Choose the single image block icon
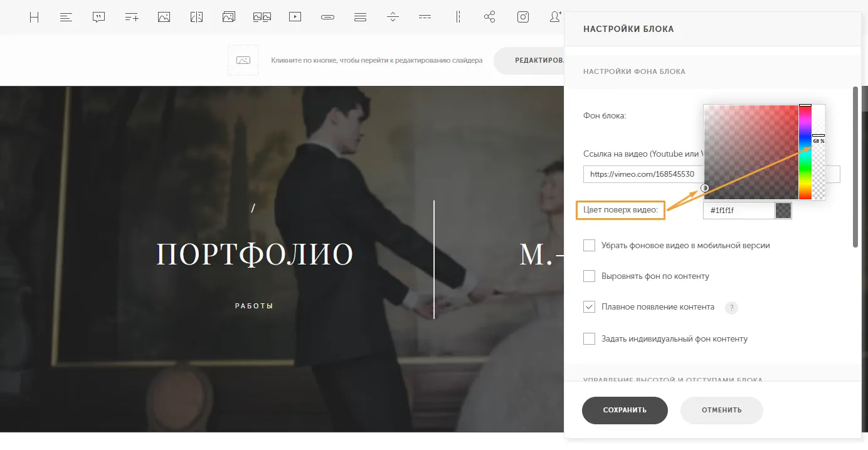Viewport: 868px width, 450px height. point(164,18)
